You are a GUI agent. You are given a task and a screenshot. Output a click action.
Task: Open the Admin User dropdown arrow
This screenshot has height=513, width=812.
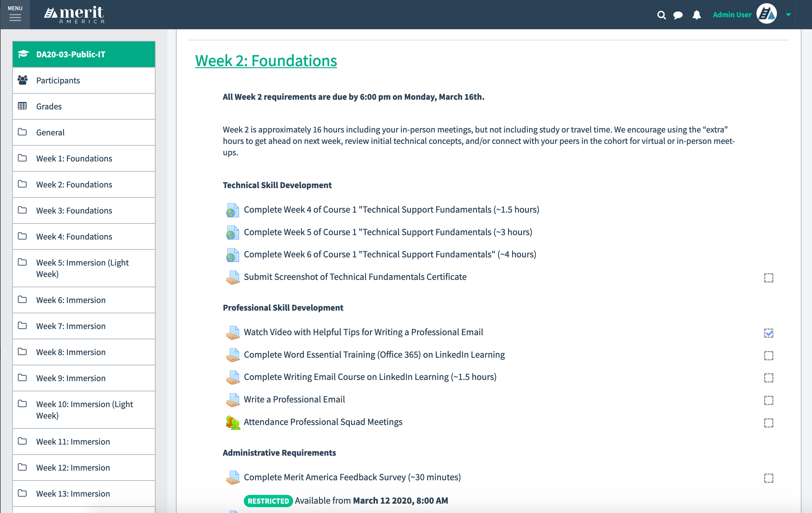pyautogui.click(x=788, y=15)
